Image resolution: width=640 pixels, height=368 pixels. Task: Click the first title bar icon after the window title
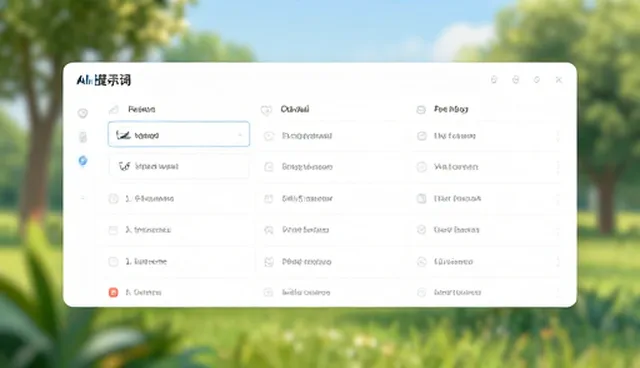pos(494,80)
